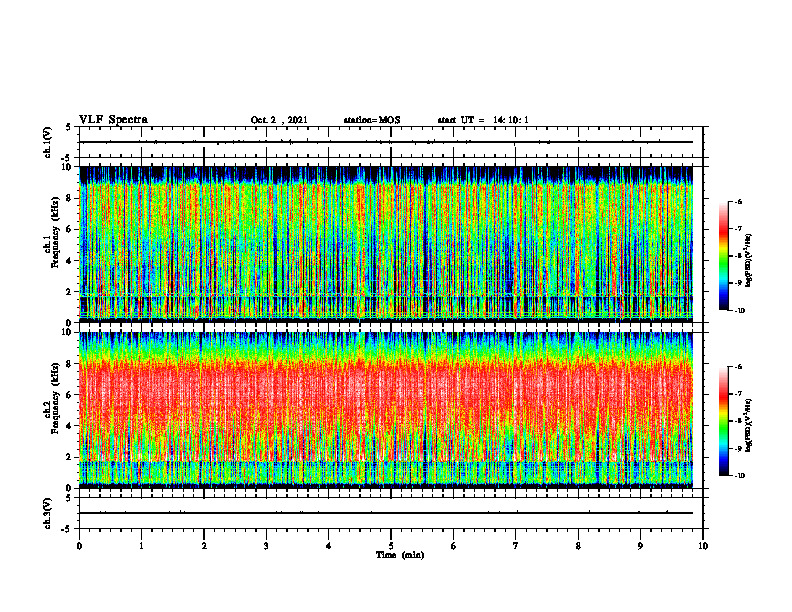Click the time axis tick label "8"
This screenshot has width=792, height=612.
[x=578, y=546]
